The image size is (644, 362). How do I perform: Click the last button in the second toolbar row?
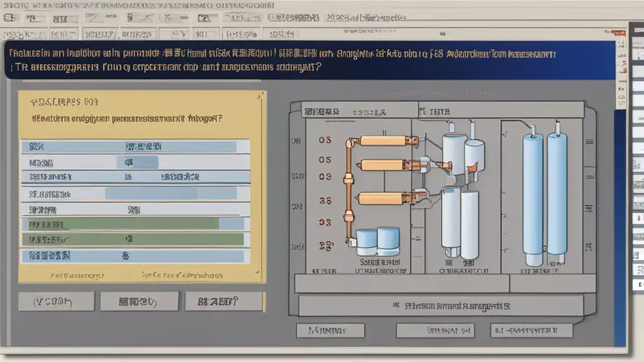[x=281, y=34]
